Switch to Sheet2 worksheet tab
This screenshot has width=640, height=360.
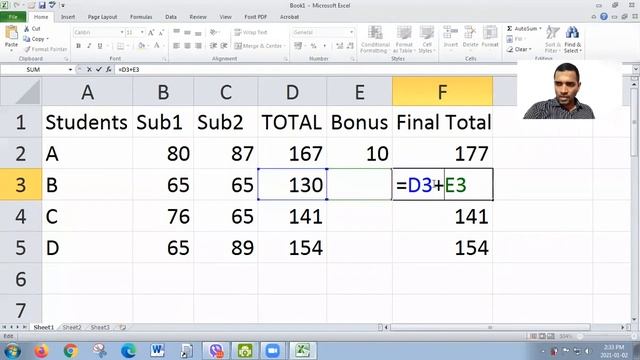point(72,327)
